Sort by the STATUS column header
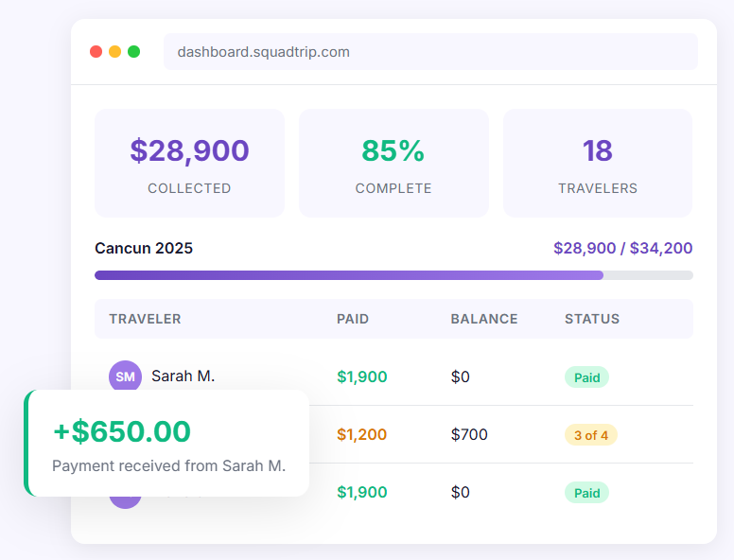 pyautogui.click(x=592, y=319)
